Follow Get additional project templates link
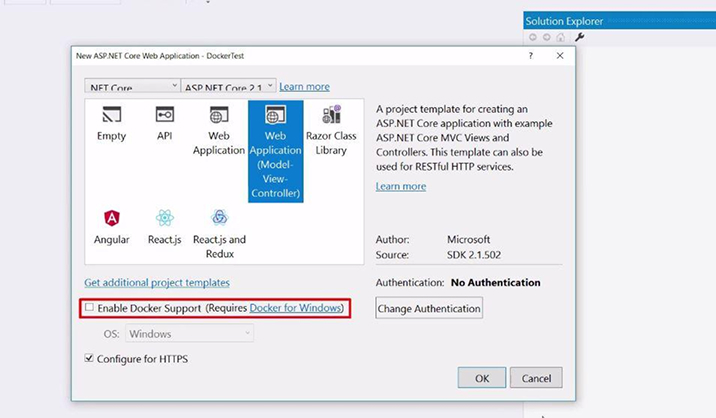This screenshot has width=716, height=418. (x=157, y=283)
